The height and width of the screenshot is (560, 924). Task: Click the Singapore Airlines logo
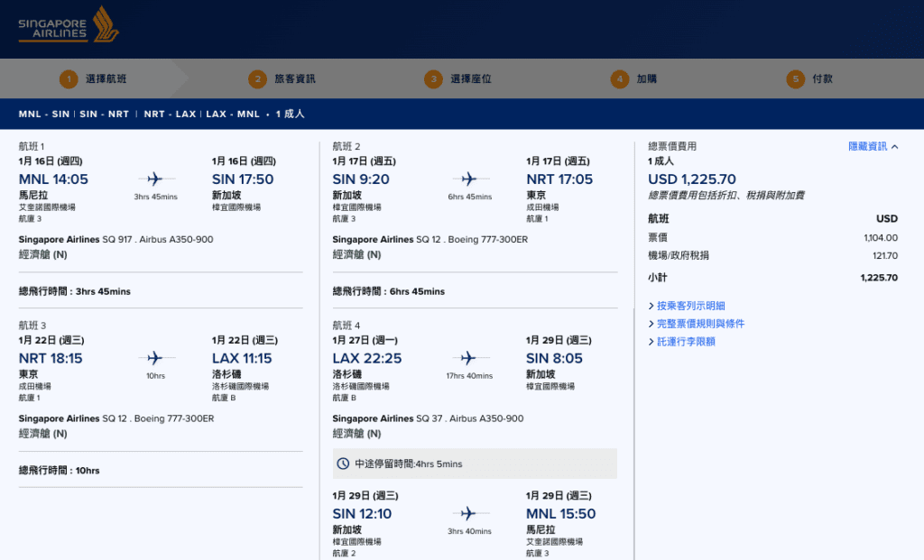[69, 24]
